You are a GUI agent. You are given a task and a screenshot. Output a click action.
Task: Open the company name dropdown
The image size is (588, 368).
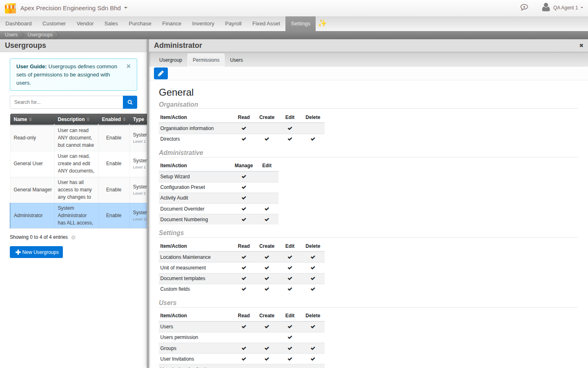(74, 8)
